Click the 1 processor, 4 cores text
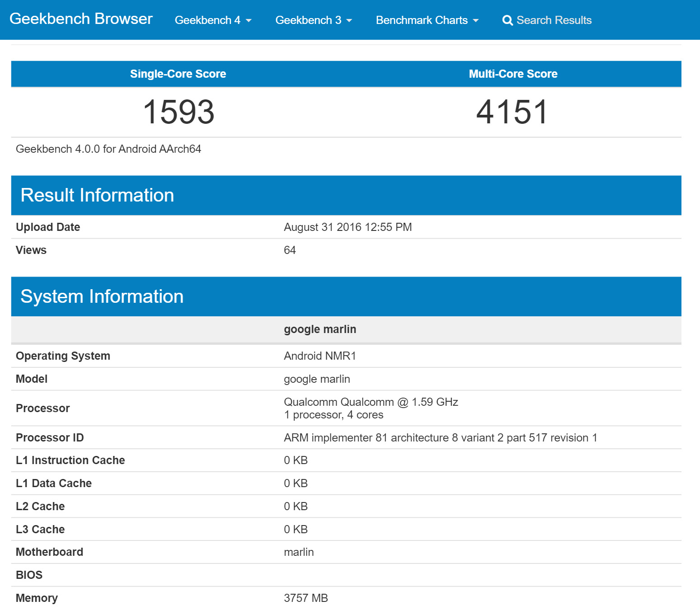This screenshot has width=700, height=615. [334, 415]
